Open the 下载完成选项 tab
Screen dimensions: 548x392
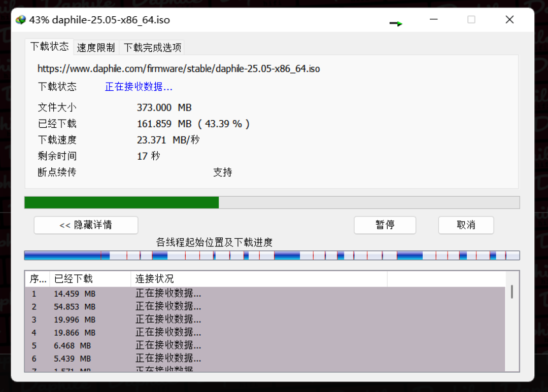[152, 48]
